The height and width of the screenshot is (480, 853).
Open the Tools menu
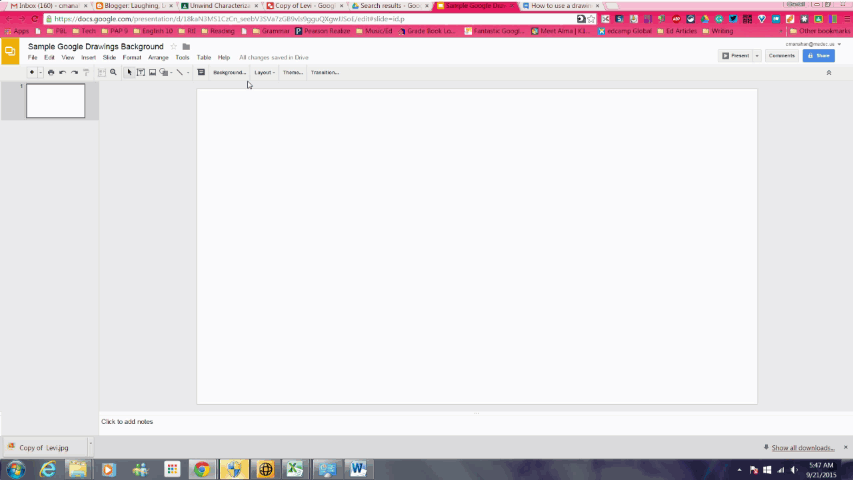pyautogui.click(x=182, y=58)
